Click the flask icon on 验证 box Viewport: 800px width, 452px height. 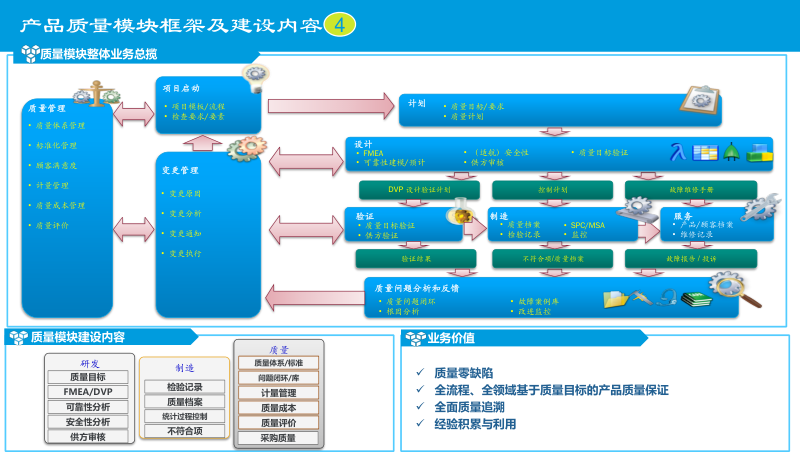point(461,212)
